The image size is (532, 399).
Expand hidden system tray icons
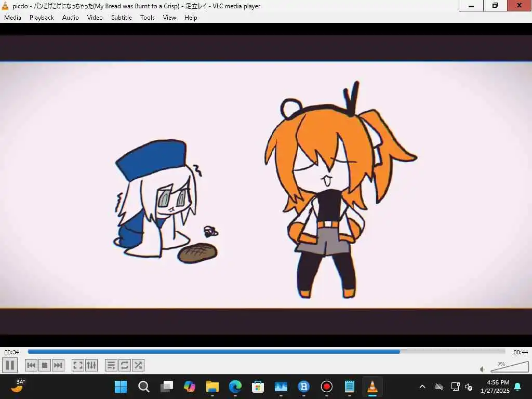tap(422, 387)
